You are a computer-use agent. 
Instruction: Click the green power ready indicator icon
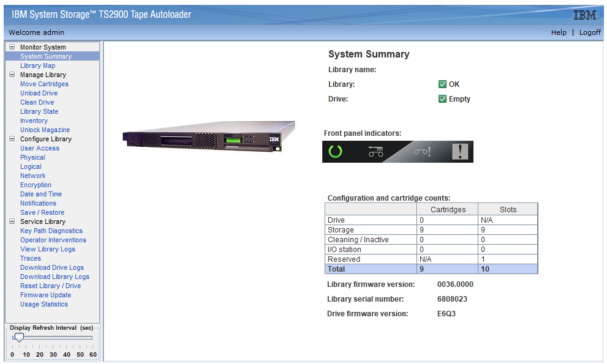click(335, 151)
